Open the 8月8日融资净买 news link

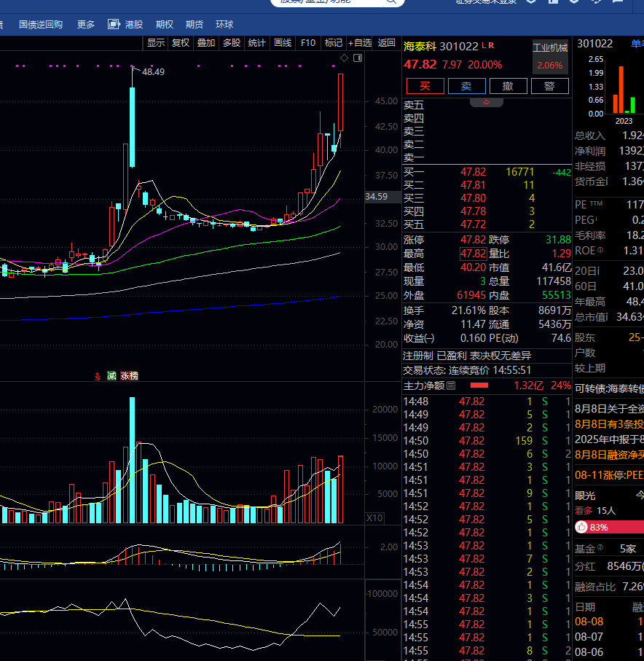point(610,455)
